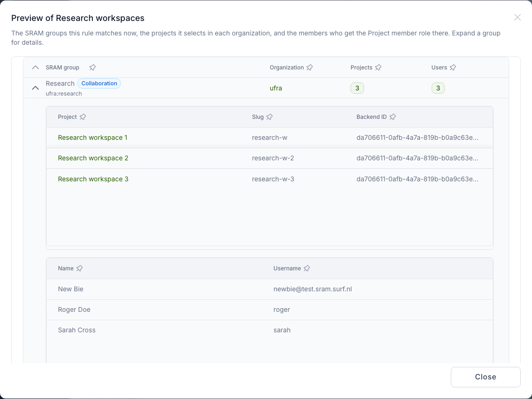Pin the Slug column
The height and width of the screenshot is (399, 532).
point(269,117)
